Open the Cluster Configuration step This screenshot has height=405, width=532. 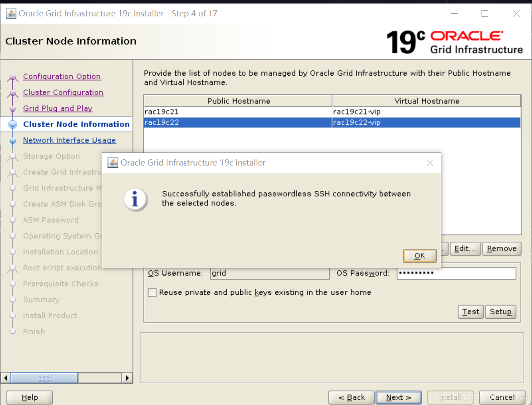(63, 93)
